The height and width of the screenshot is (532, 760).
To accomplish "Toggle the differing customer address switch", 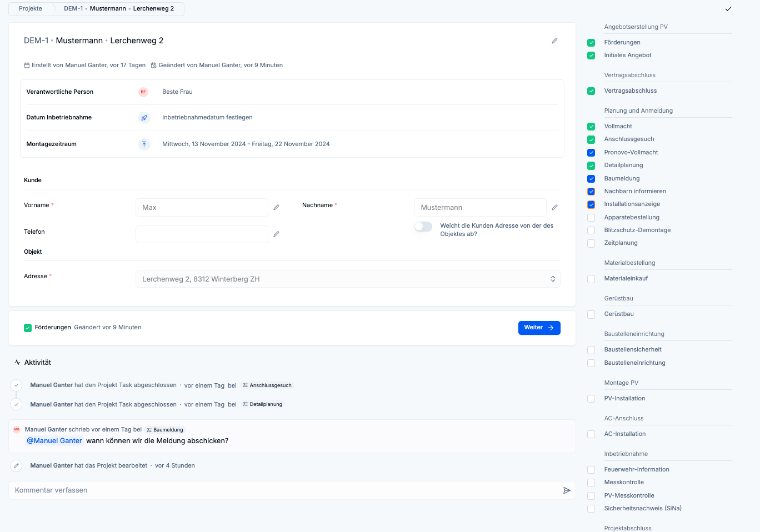I will pyautogui.click(x=423, y=227).
